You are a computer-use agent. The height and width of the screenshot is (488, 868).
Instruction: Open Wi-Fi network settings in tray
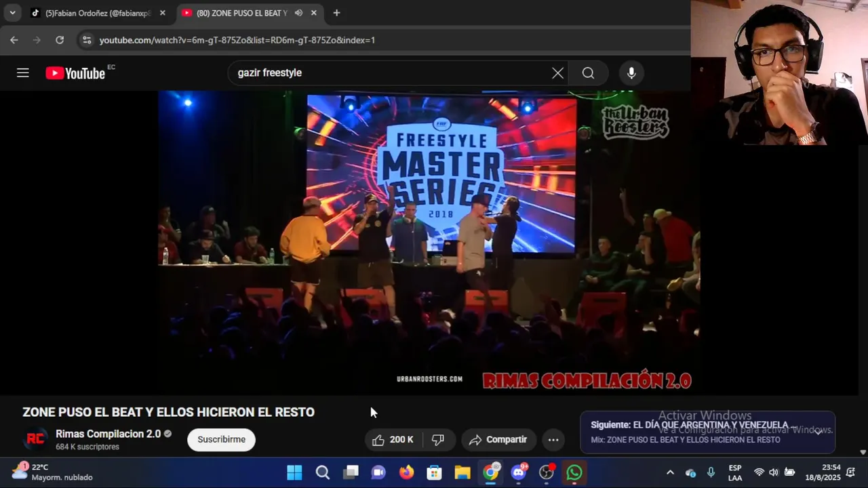(x=759, y=472)
